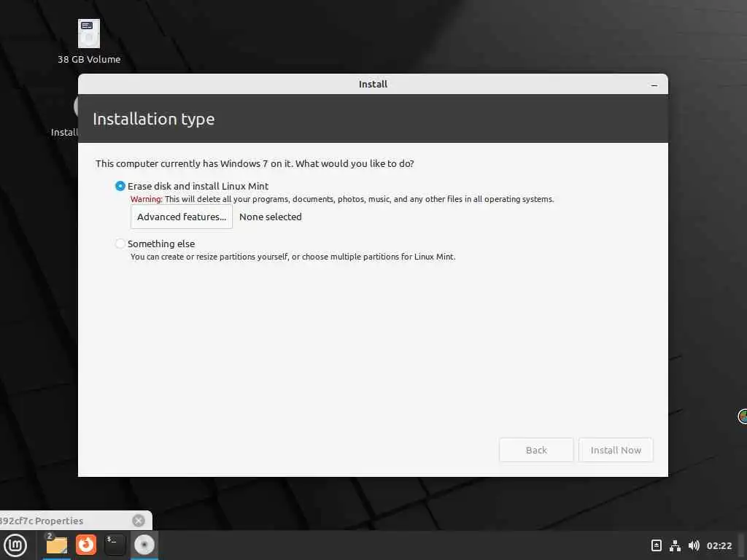Minimize the Install window

pos(654,85)
